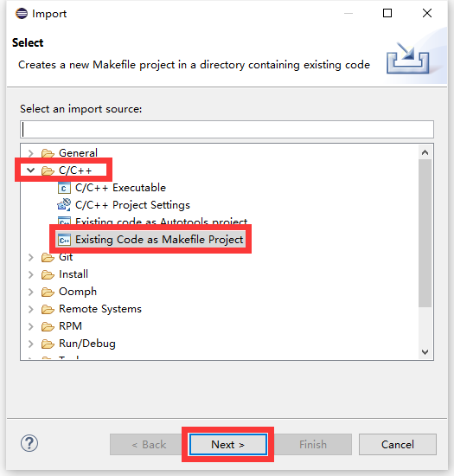Image resolution: width=454 pixels, height=476 pixels.
Task: Go to the Next wizard page
Action: pyautogui.click(x=228, y=445)
